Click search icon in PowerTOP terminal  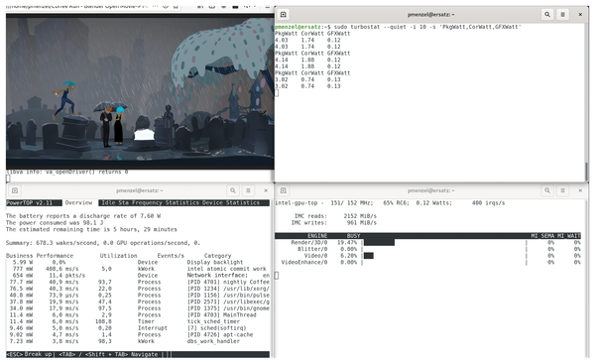click(233, 190)
